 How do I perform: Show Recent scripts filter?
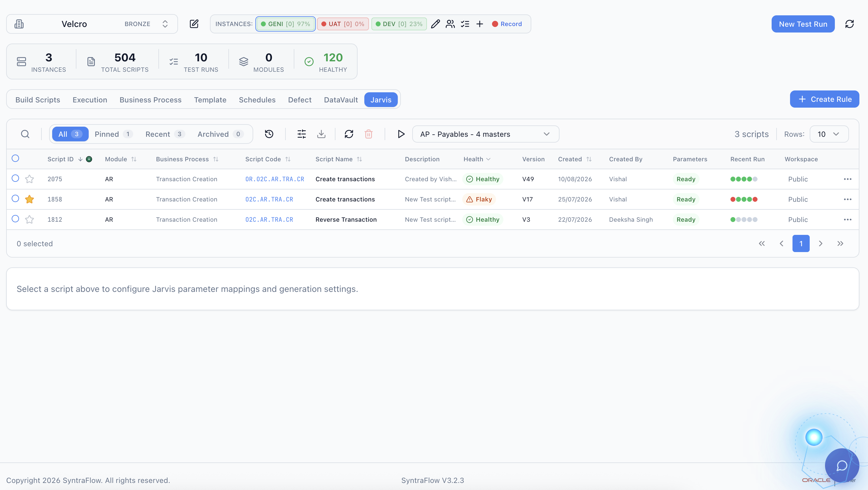165,134
